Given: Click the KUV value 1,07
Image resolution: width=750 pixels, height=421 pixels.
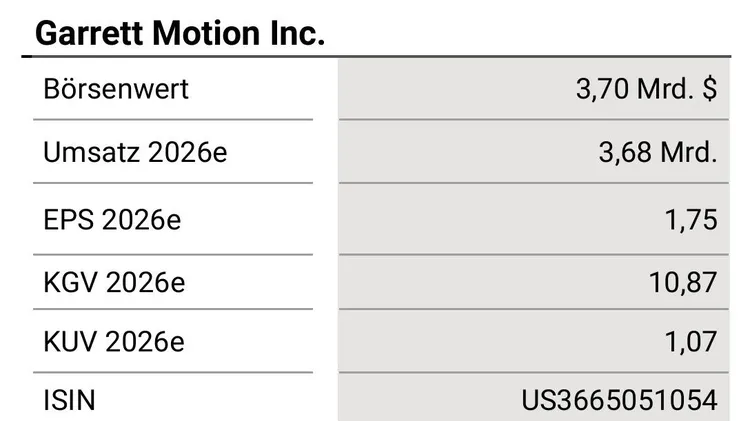Looking at the screenshot, I should [x=691, y=342].
